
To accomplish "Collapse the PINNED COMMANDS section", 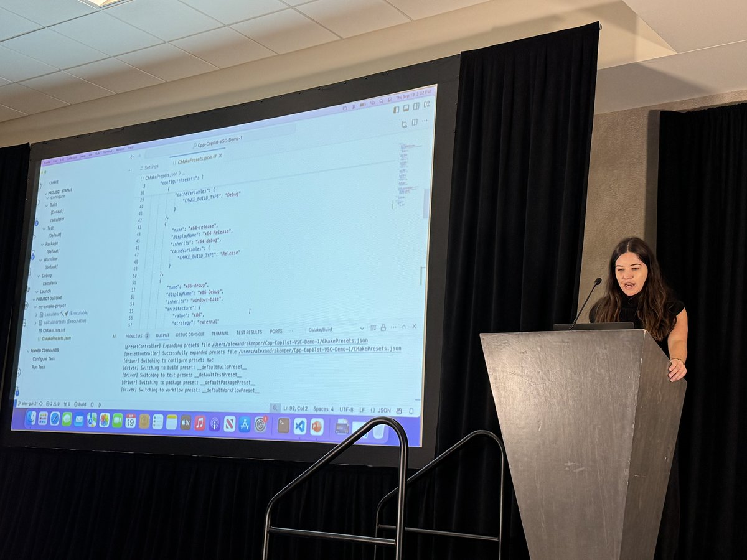I will tap(43, 350).
